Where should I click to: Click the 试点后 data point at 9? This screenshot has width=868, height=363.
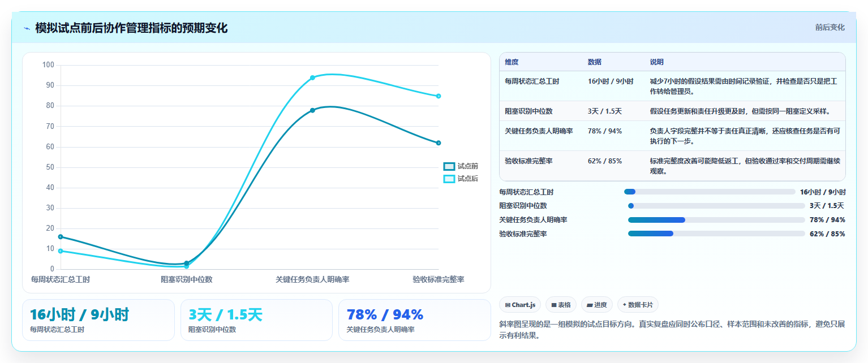pyautogui.click(x=61, y=251)
